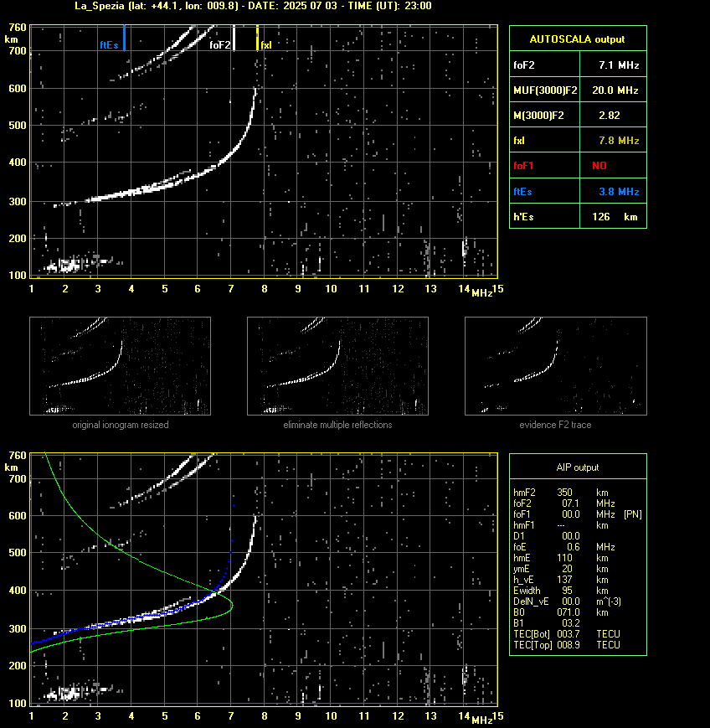Click the blue 'ftEs' label in AUTOSCALA table
The image size is (710, 728).
522,191
